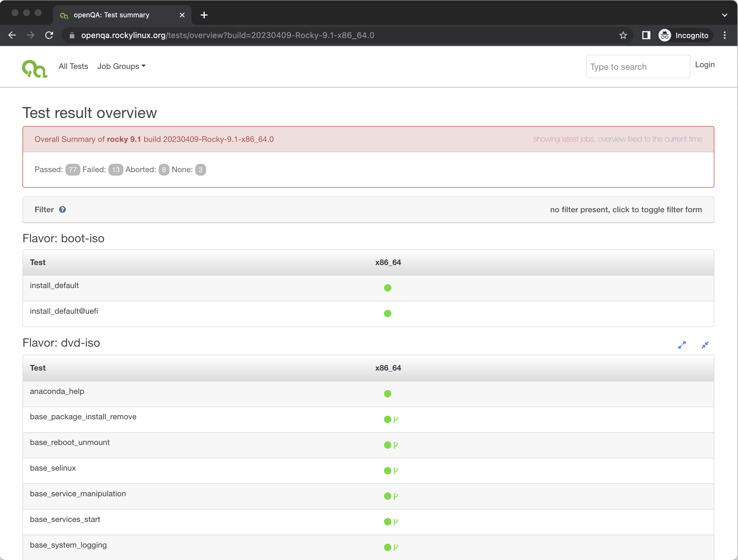Open the base_system_logging result dot
The height and width of the screenshot is (560, 738).
388,547
